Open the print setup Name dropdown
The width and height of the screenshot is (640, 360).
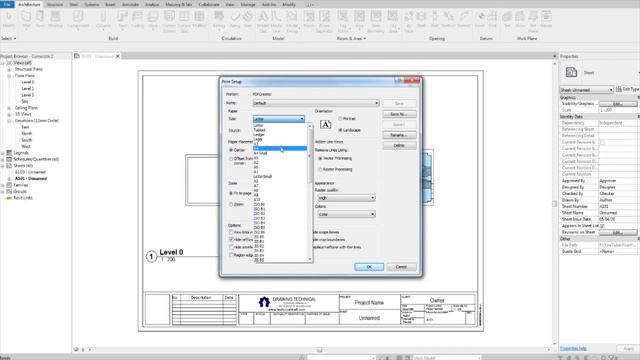[316, 103]
